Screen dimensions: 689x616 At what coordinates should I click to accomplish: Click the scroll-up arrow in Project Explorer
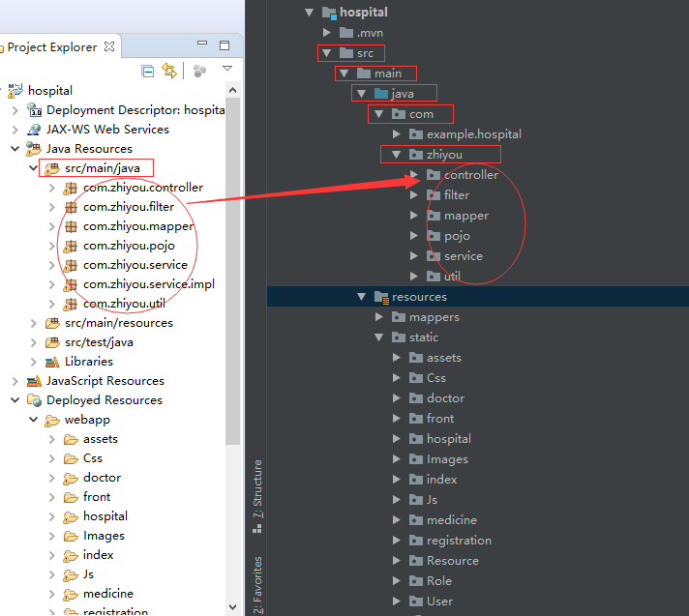(x=233, y=91)
